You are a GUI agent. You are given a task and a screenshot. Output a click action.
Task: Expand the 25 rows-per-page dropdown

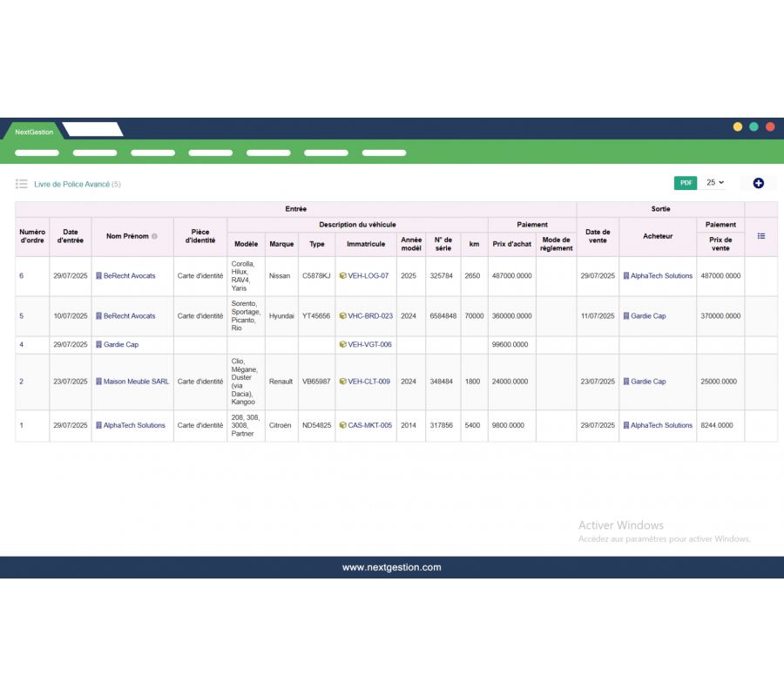click(715, 183)
